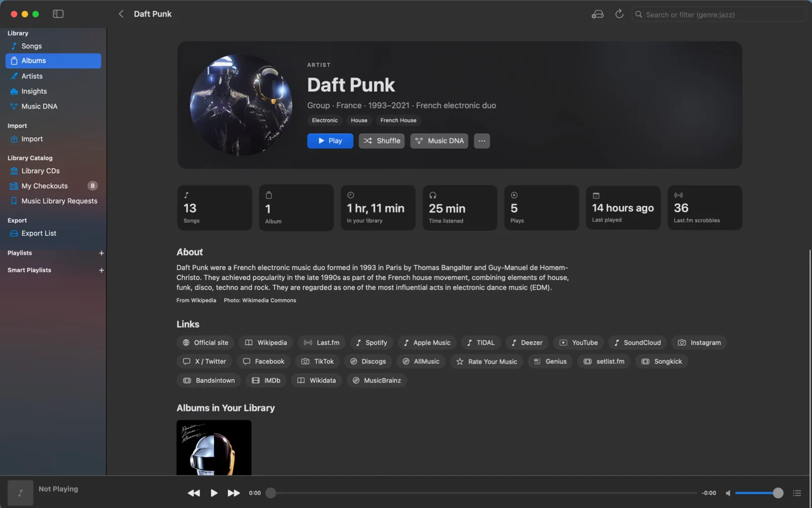Select Artists in the sidebar
812x508 pixels.
coord(53,76)
